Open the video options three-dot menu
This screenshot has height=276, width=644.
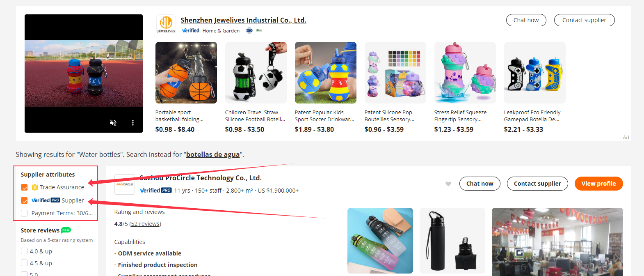tap(132, 123)
